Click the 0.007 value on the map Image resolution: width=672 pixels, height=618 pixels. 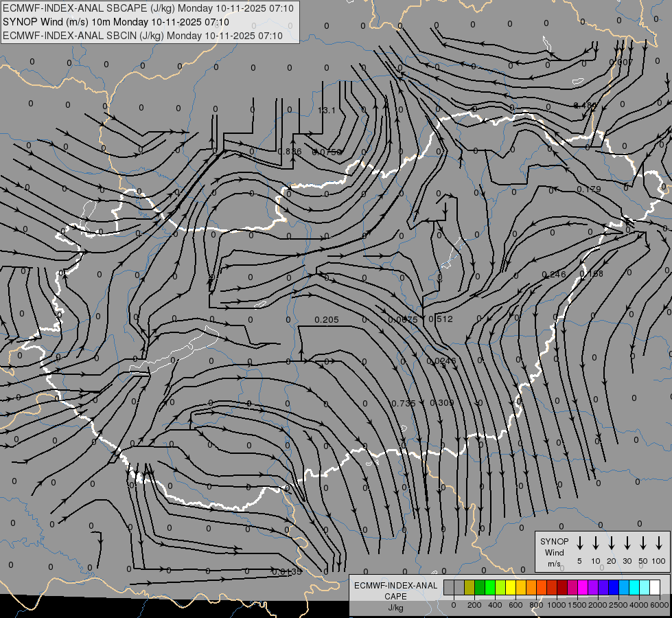point(621,62)
